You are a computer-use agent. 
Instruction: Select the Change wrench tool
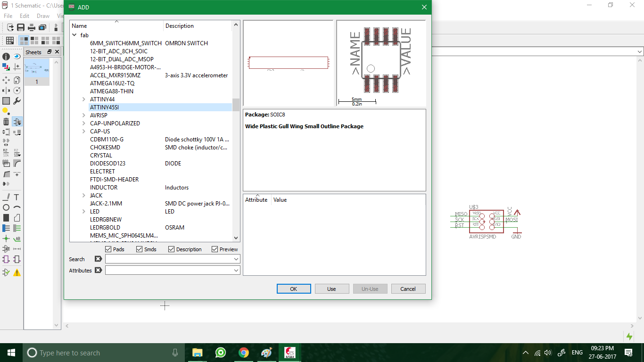[x=17, y=101]
